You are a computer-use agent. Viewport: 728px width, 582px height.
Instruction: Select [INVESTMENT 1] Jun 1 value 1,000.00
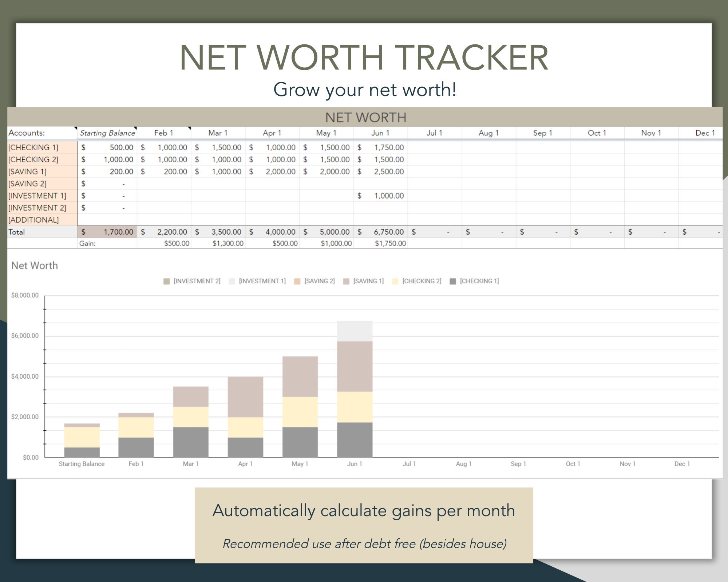tap(381, 196)
